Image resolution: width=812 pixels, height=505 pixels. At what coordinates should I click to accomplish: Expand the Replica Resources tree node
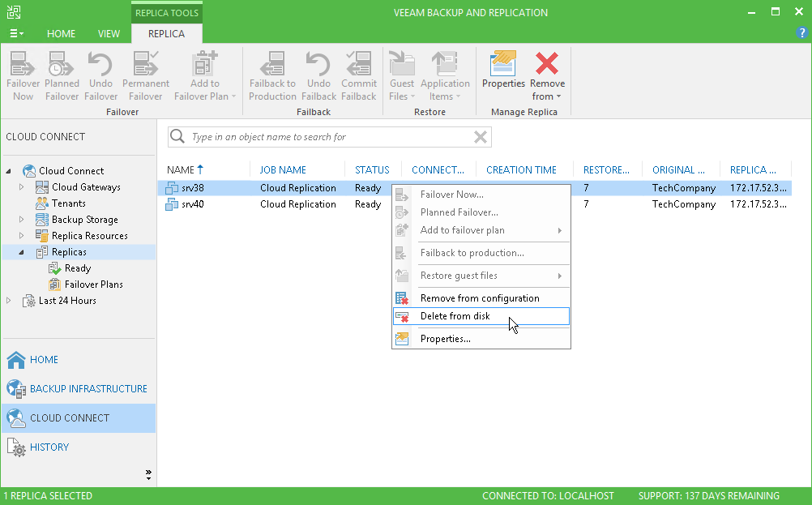tap(21, 236)
